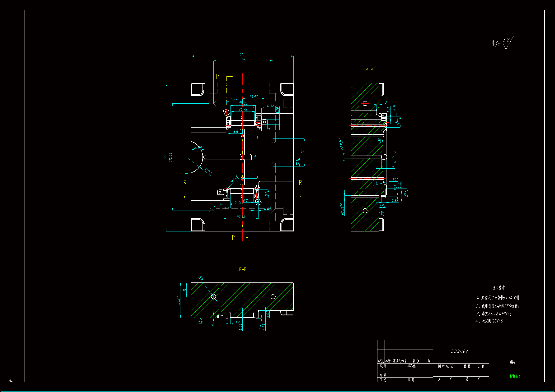Select the 3Cr2W8V material text

pos(459,351)
